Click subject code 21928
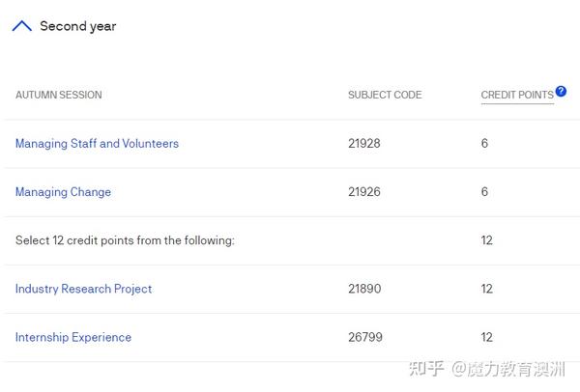This screenshot has height=392, width=580. 364,143
